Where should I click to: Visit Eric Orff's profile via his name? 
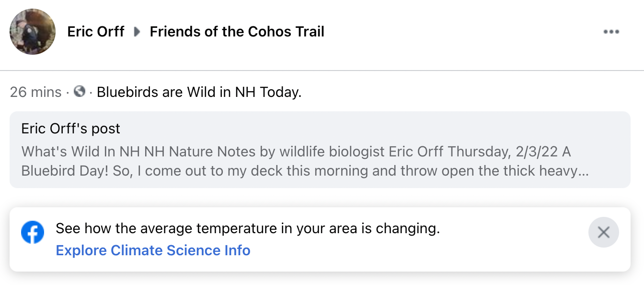coord(95,32)
